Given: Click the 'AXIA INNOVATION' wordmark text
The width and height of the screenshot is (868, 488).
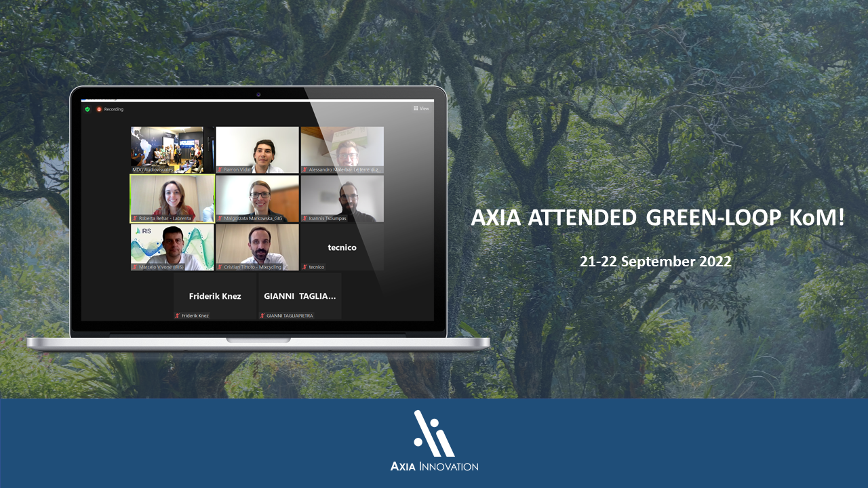Looking at the screenshot, I should coord(434,466).
